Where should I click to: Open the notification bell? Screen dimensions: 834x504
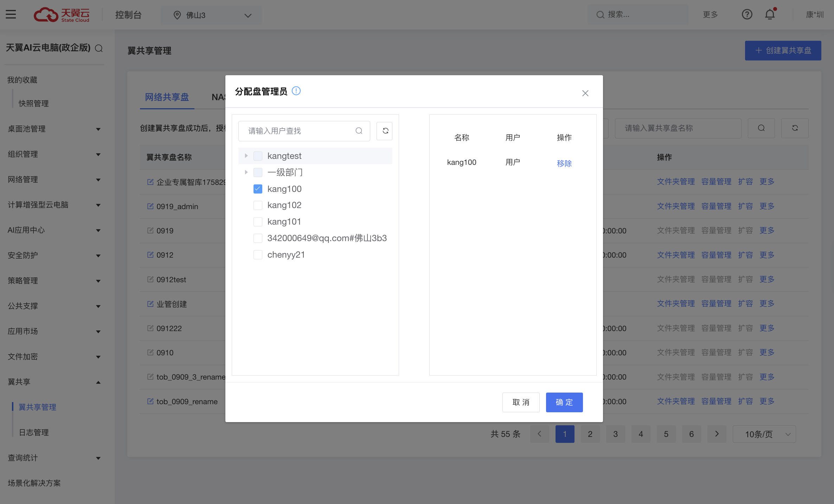(x=770, y=14)
